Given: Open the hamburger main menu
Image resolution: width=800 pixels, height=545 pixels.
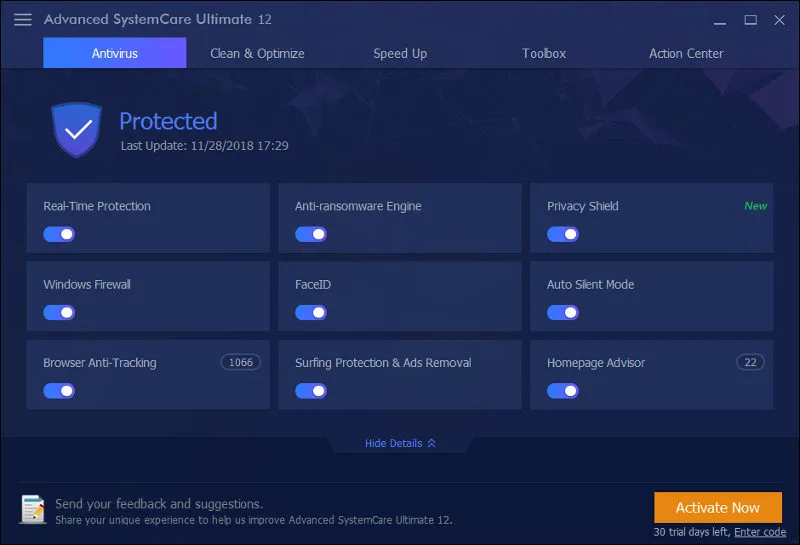Looking at the screenshot, I should (x=23, y=19).
